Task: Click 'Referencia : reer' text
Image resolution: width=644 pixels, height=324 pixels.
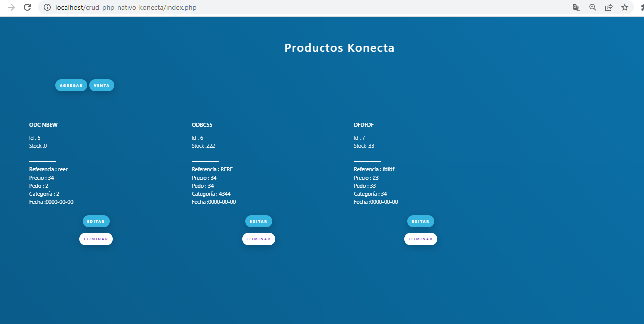Action: tap(48, 169)
